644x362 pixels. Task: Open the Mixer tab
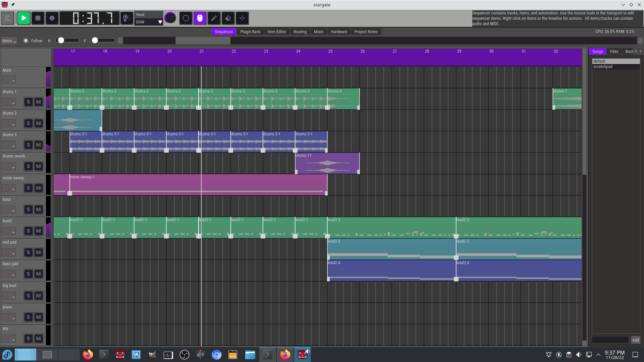319,32
